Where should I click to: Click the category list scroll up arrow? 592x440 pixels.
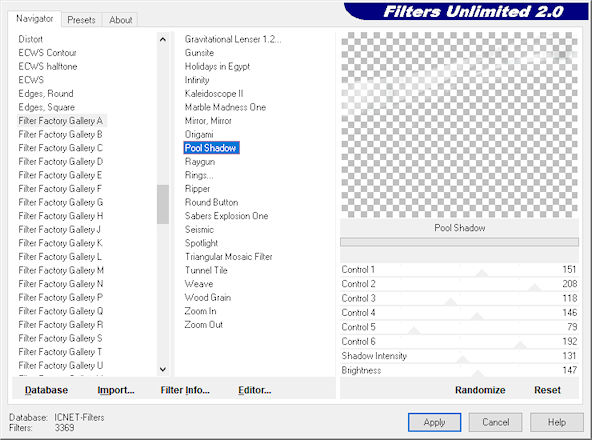pos(163,39)
